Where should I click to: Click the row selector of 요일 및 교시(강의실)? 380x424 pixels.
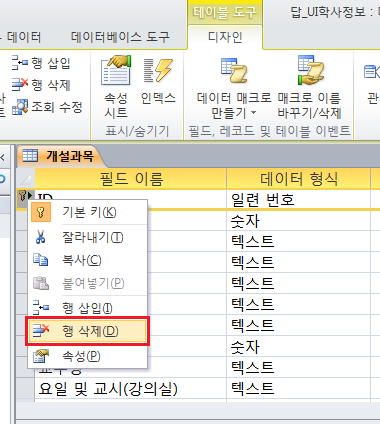coord(25,388)
